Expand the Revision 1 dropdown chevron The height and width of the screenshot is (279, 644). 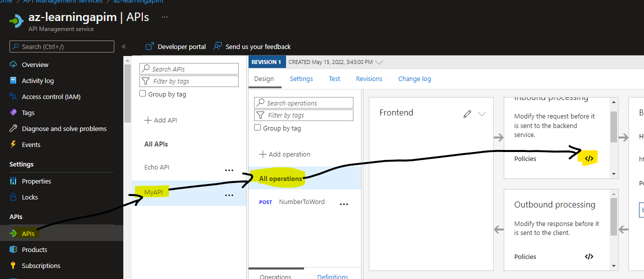[x=379, y=62]
